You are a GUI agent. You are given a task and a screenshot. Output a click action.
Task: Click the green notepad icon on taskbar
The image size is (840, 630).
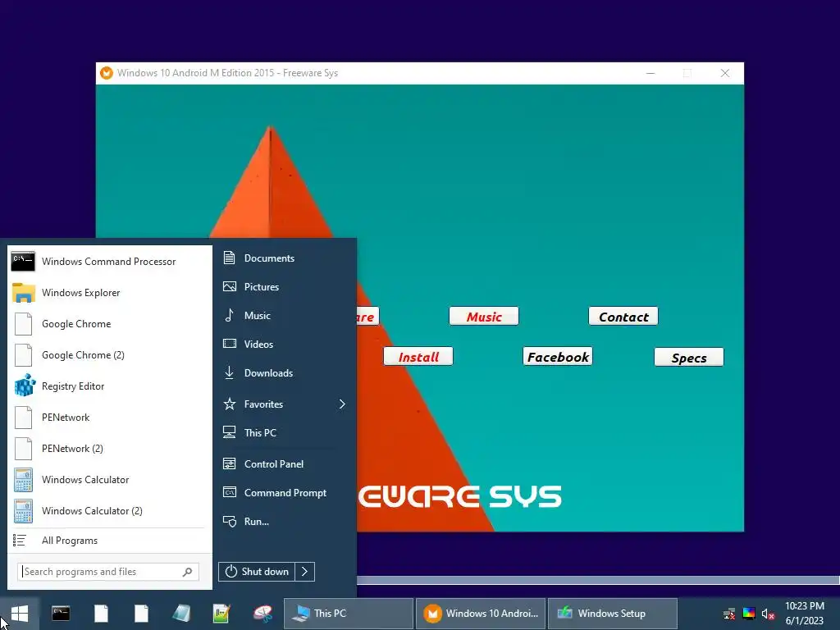[221, 614]
